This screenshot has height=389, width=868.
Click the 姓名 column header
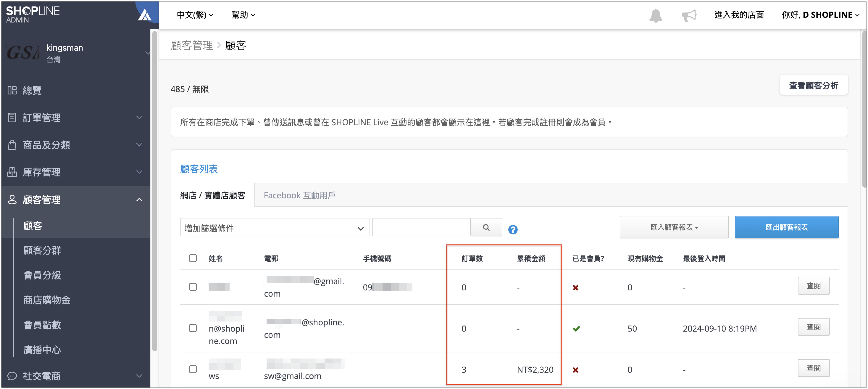click(216, 259)
